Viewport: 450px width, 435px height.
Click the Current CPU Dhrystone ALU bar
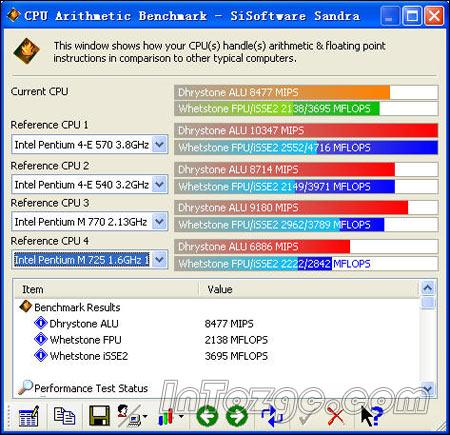pos(306,92)
